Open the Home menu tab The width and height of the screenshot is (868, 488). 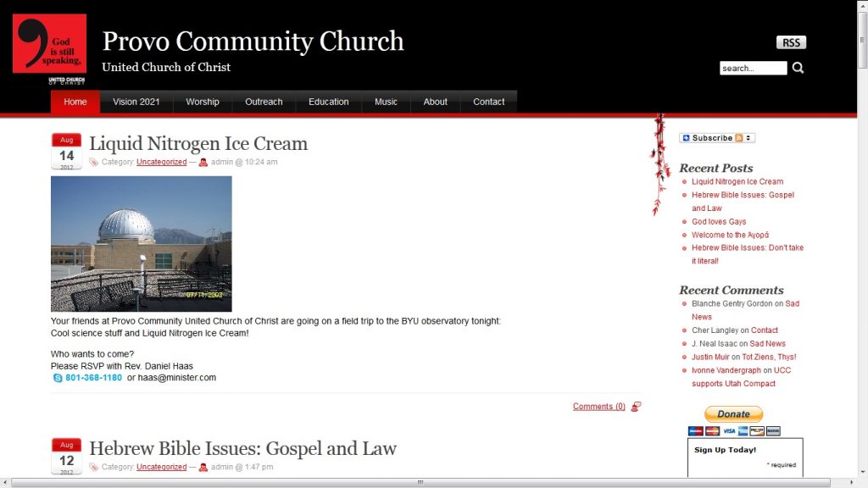pos(75,102)
